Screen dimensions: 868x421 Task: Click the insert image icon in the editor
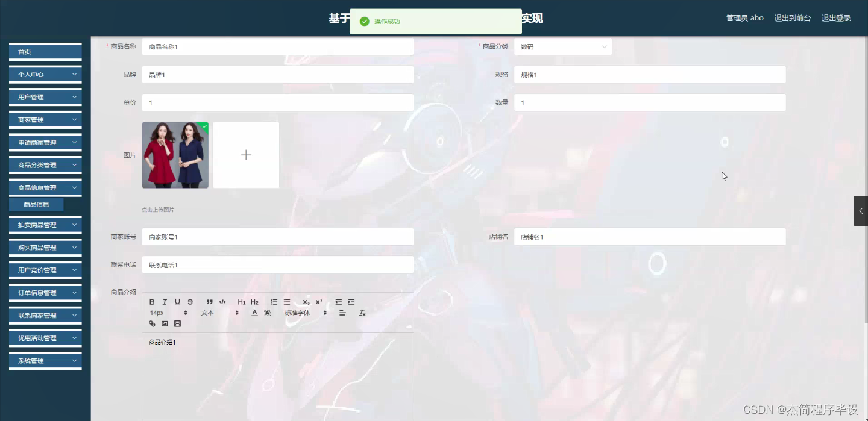click(165, 323)
